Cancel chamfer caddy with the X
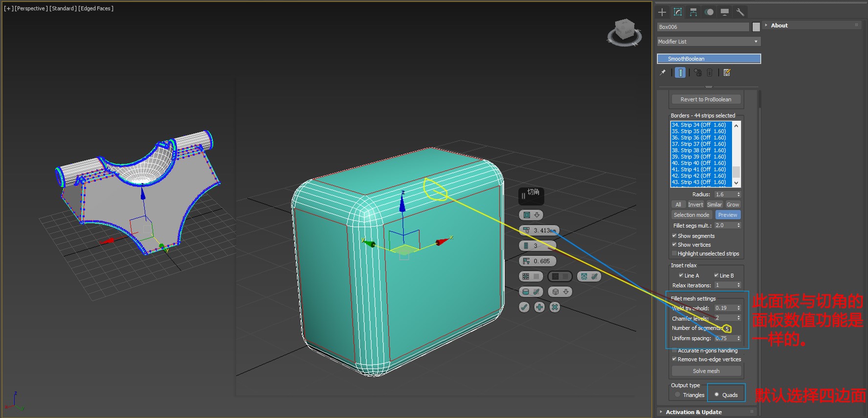 [x=555, y=307]
